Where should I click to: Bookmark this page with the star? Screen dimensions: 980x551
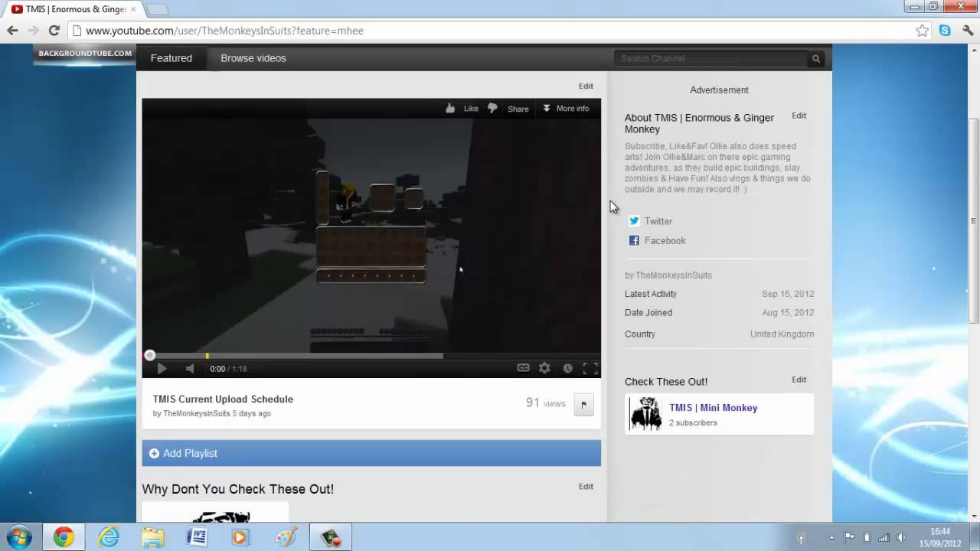click(x=922, y=31)
